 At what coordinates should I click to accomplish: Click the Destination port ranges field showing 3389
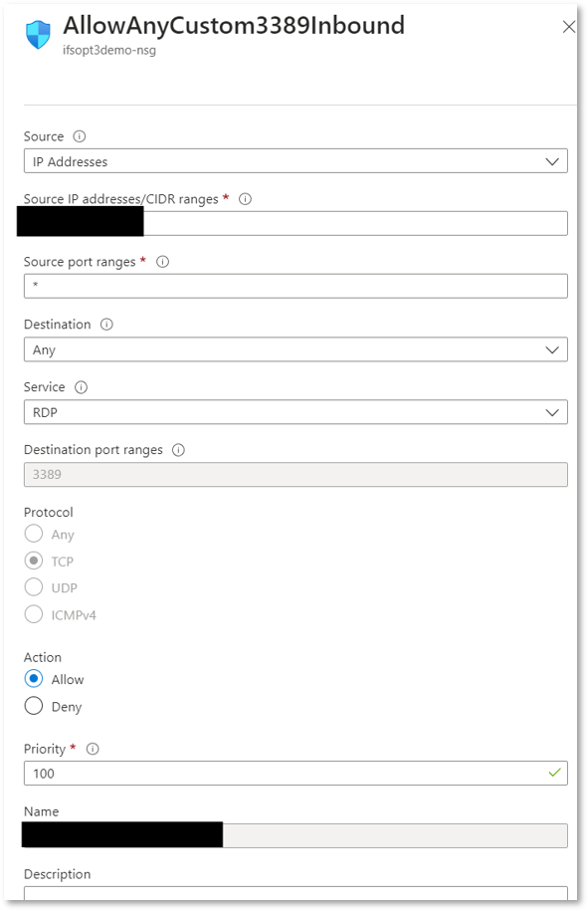tap(295, 475)
